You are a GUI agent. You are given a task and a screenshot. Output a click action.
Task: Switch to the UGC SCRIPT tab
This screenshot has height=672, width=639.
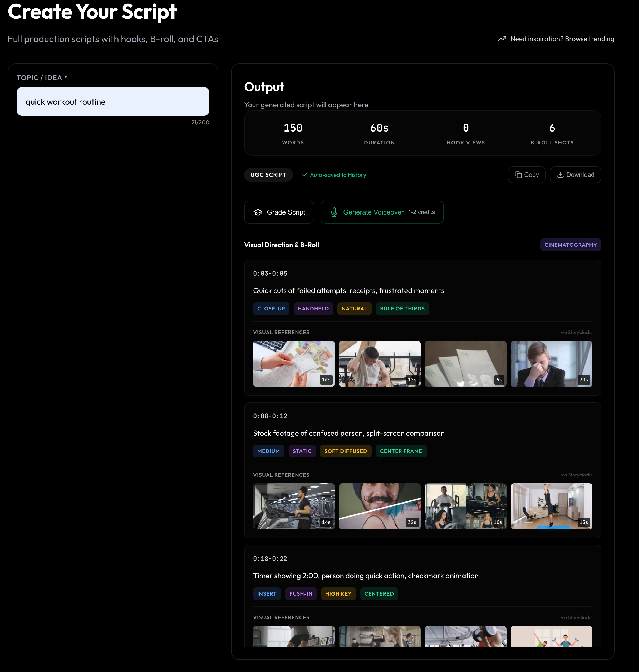268,174
